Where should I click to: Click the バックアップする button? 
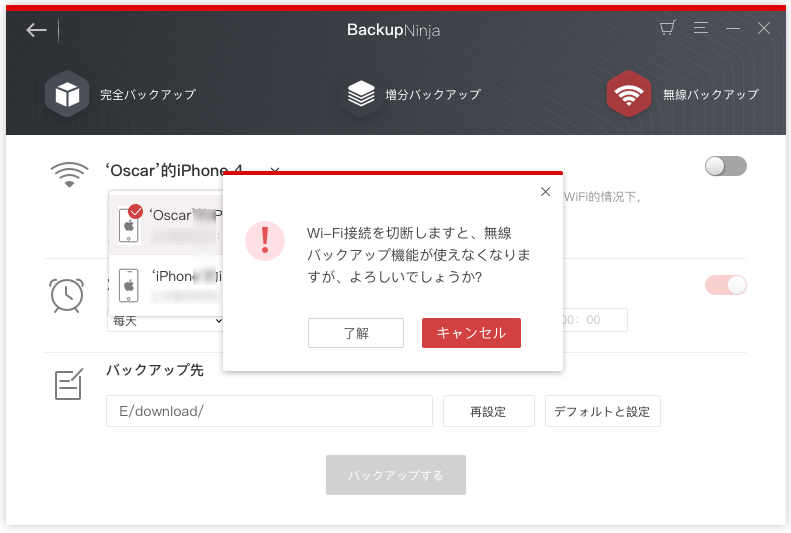[396, 475]
